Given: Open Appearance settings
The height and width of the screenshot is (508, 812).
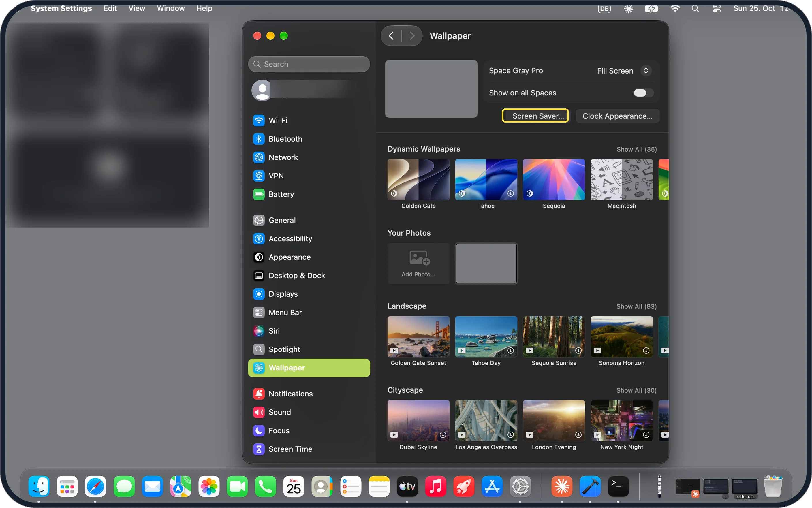Looking at the screenshot, I should 309,257.
